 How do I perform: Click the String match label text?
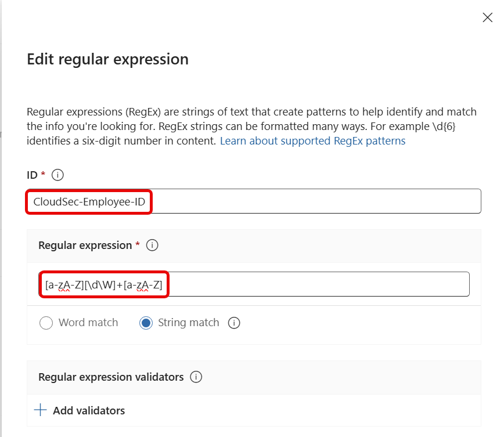[188, 323]
